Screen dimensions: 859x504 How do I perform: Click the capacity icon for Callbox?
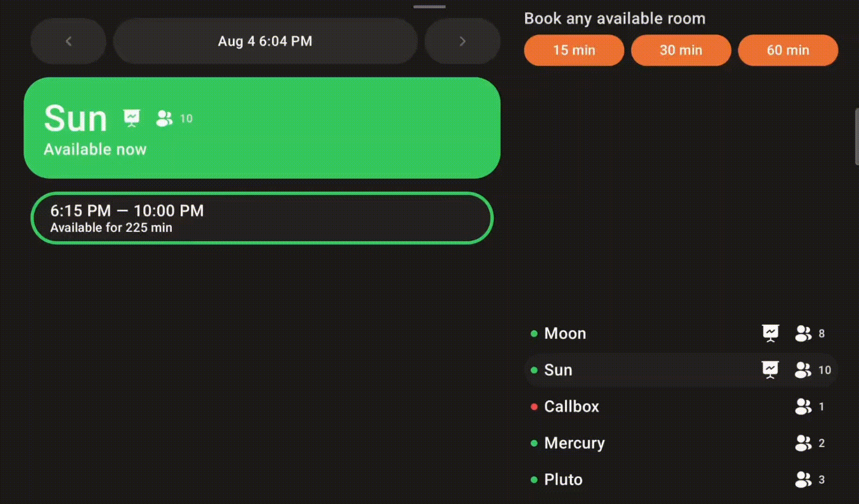tap(803, 406)
